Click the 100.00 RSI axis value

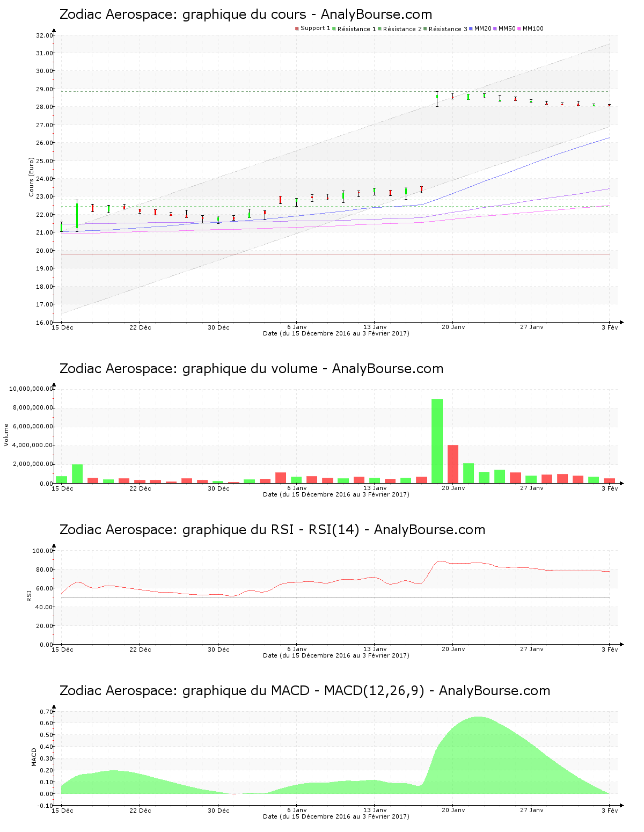coord(43,551)
